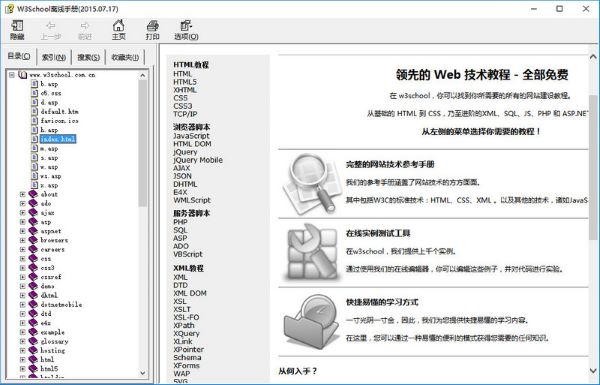Open the PHP tutorial link

180,222
